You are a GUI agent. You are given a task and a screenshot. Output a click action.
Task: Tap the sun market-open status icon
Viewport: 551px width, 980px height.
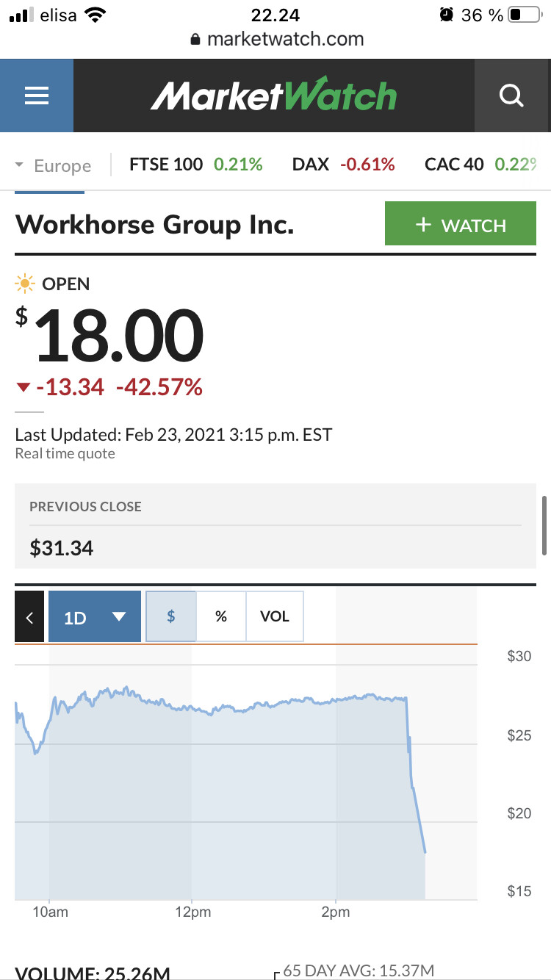[x=26, y=284]
